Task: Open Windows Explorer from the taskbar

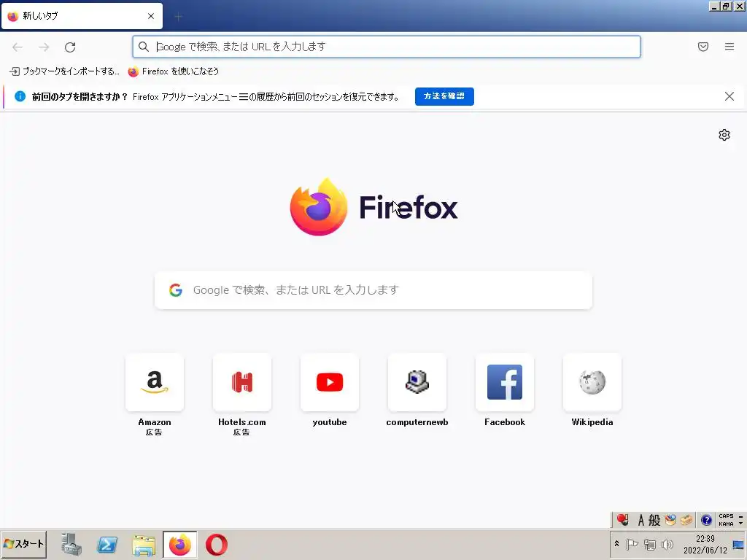Action: (x=144, y=545)
